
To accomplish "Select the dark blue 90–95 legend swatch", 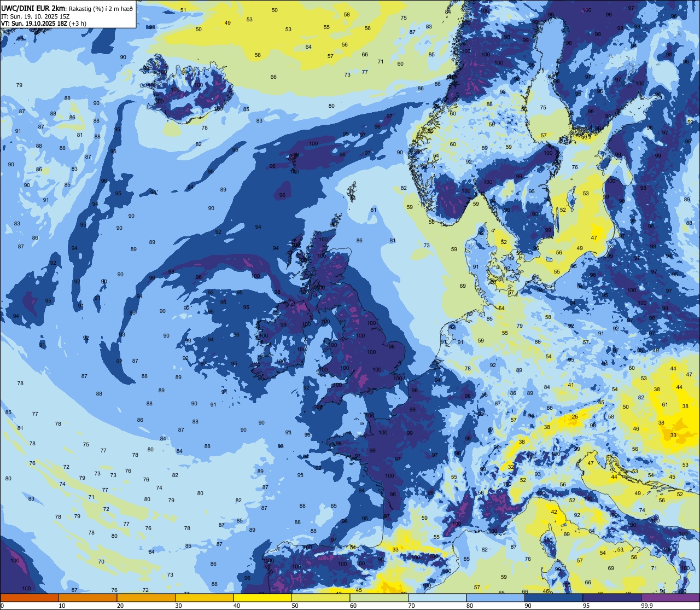I will click(x=553, y=597).
